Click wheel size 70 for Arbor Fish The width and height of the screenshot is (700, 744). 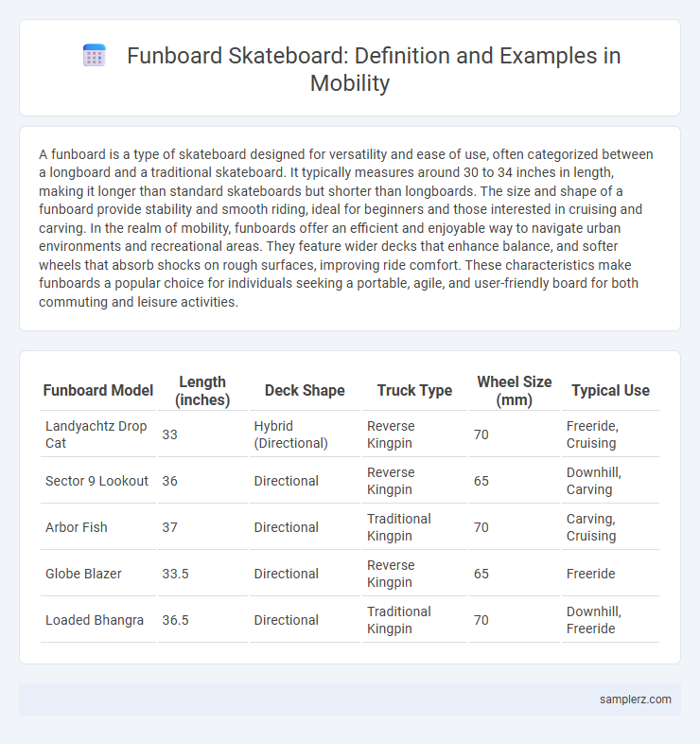(x=481, y=527)
